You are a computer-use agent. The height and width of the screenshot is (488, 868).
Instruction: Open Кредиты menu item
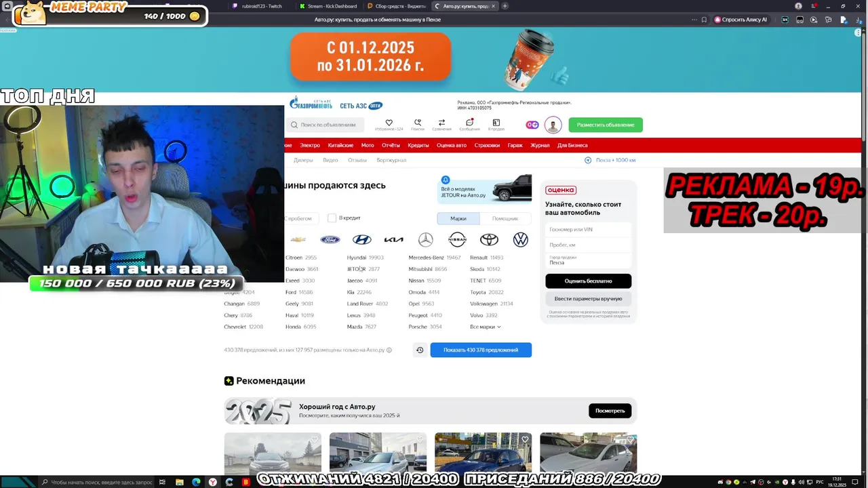tap(418, 145)
